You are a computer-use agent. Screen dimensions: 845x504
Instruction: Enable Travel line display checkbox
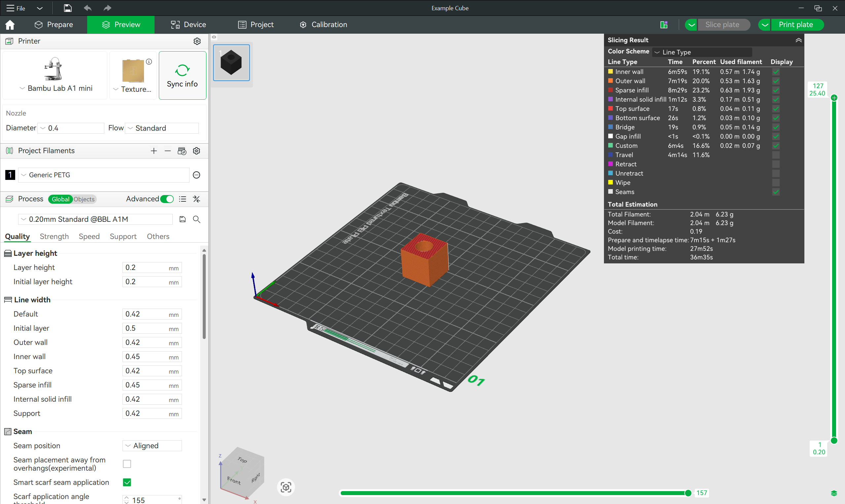pyautogui.click(x=776, y=155)
